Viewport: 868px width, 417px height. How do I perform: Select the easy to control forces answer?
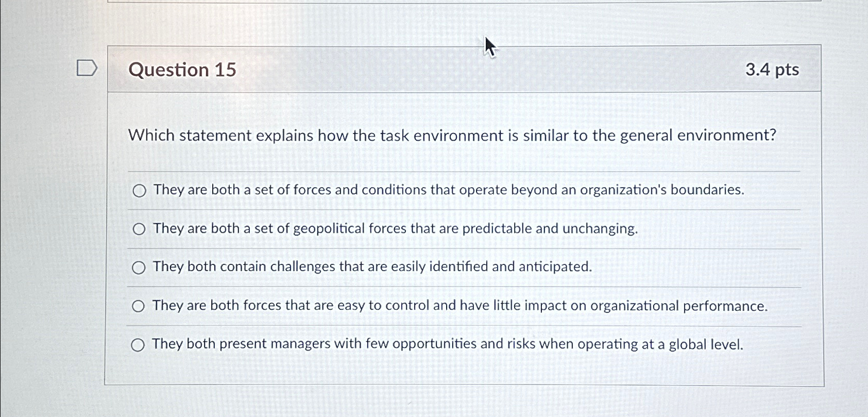[139, 306]
